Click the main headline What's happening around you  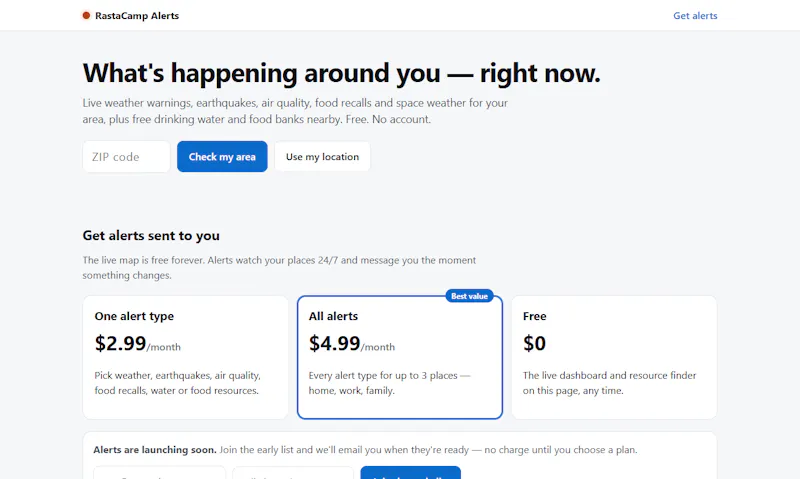(x=342, y=73)
